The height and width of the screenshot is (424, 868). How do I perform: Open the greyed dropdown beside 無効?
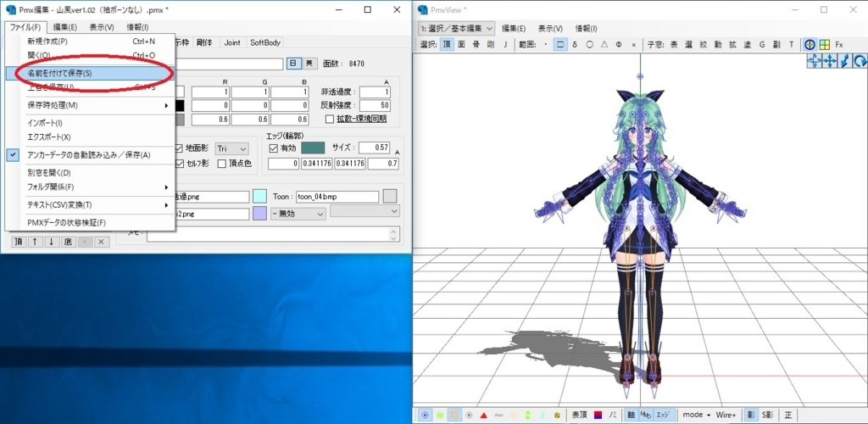coord(364,211)
